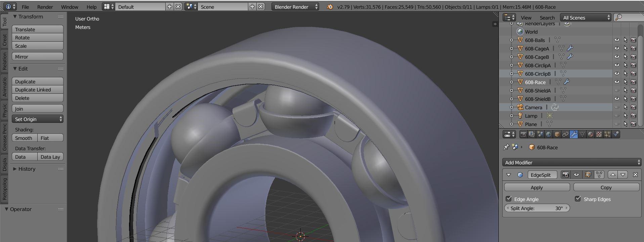
Task: Open the Add Modifier dropdown
Action: click(572, 162)
